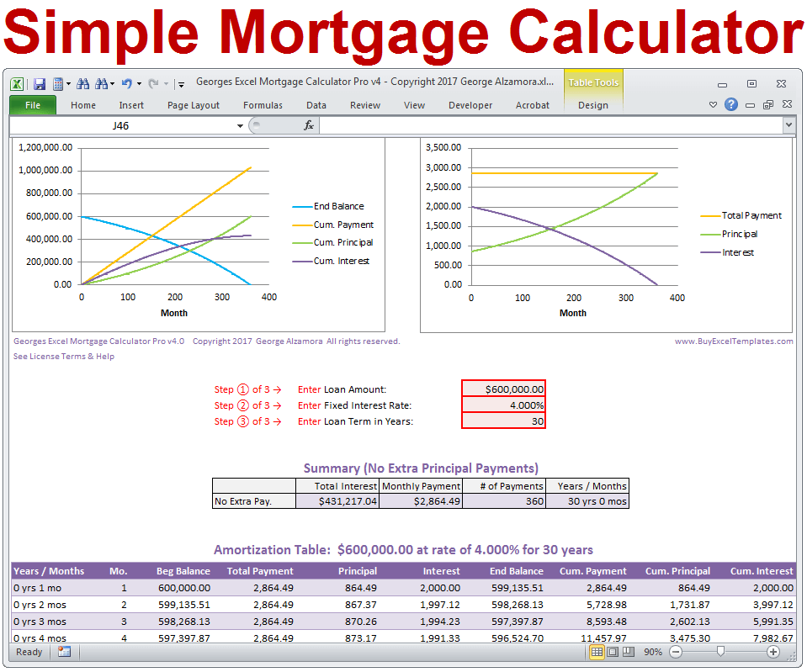Select the Find icon with binoculars

[x=83, y=84]
